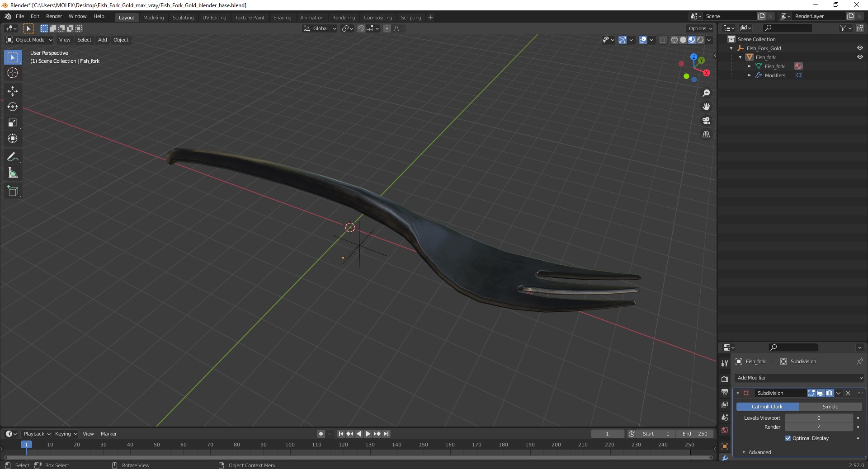Open the Object Mode dropdown
The height and width of the screenshot is (469, 868).
pos(29,40)
